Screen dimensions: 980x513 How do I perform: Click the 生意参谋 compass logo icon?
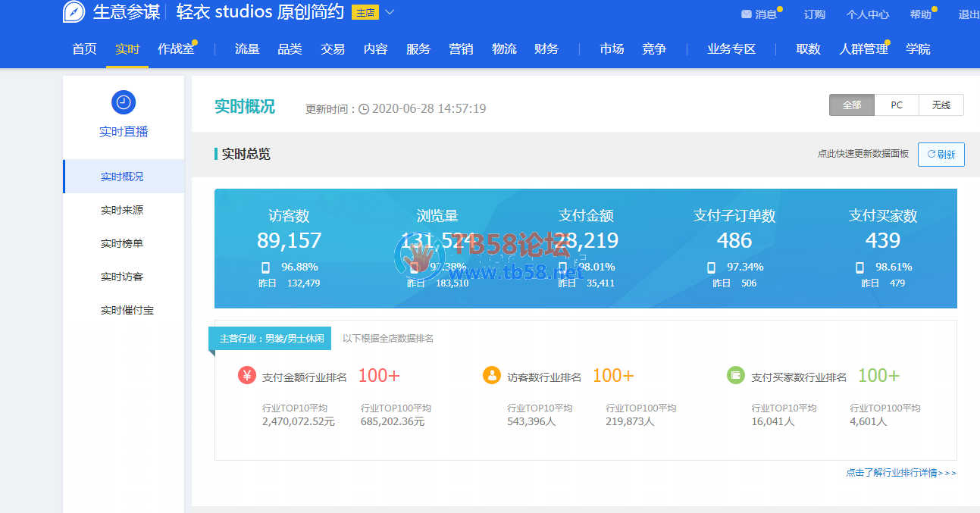(74, 12)
